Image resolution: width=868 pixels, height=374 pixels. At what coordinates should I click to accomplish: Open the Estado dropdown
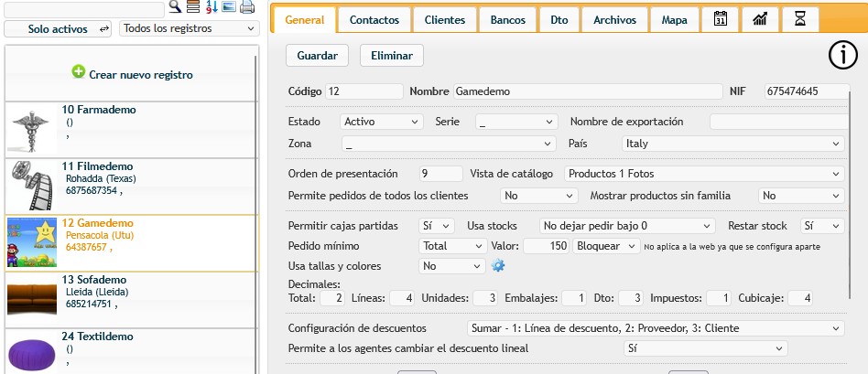click(x=382, y=122)
